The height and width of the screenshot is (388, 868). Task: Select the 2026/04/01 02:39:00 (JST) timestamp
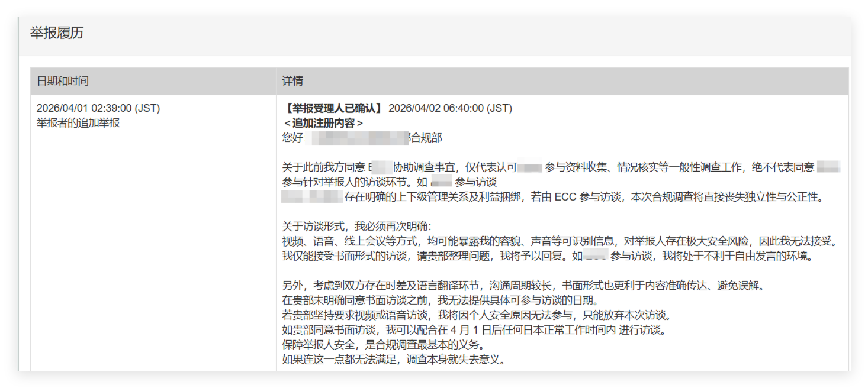click(98, 108)
